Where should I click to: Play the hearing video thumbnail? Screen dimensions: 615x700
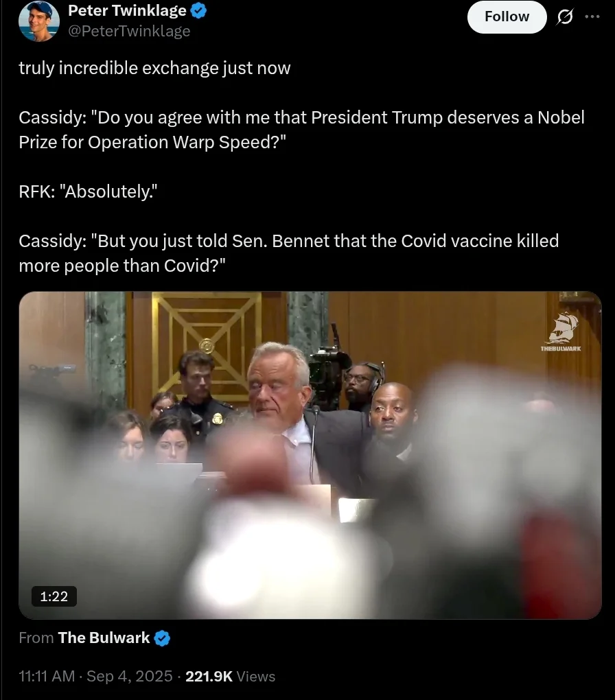[310, 455]
